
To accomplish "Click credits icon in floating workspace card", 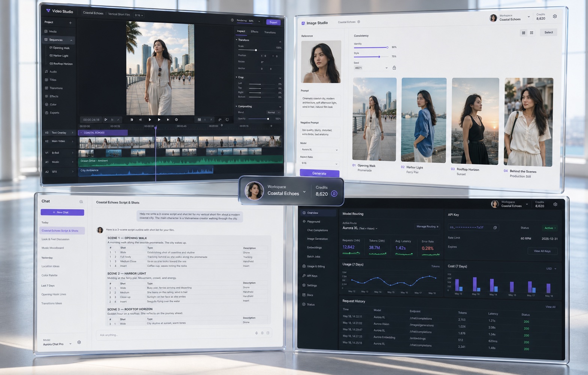I will tap(334, 193).
